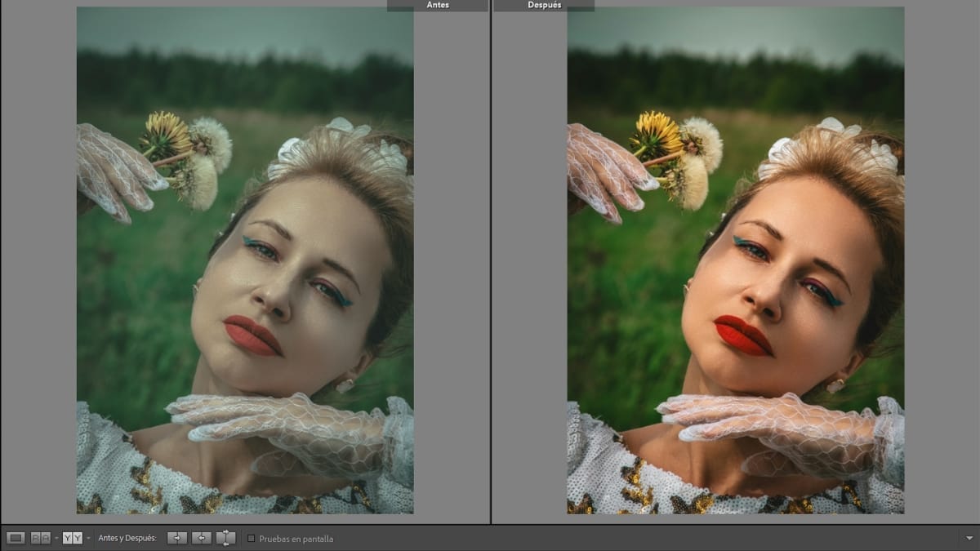The height and width of the screenshot is (551, 980).
Task: Open toolbar options menu at far right
Action: [969, 539]
